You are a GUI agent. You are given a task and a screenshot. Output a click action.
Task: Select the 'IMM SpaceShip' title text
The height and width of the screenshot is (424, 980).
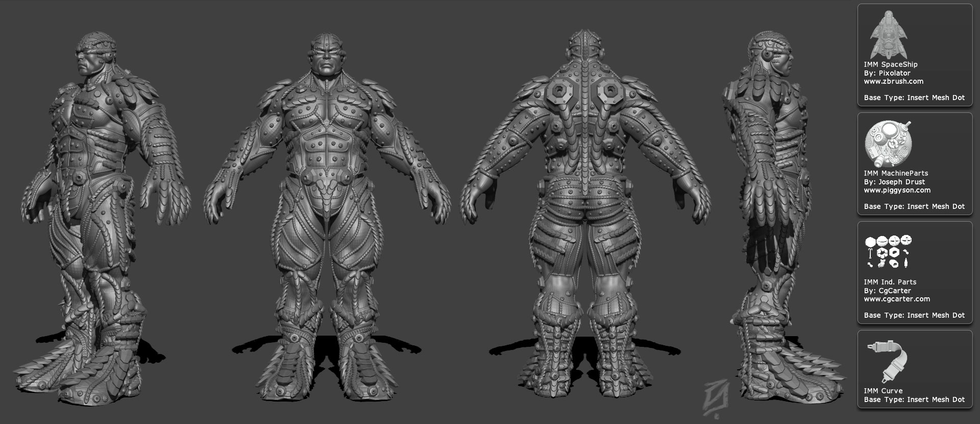coord(890,64)
